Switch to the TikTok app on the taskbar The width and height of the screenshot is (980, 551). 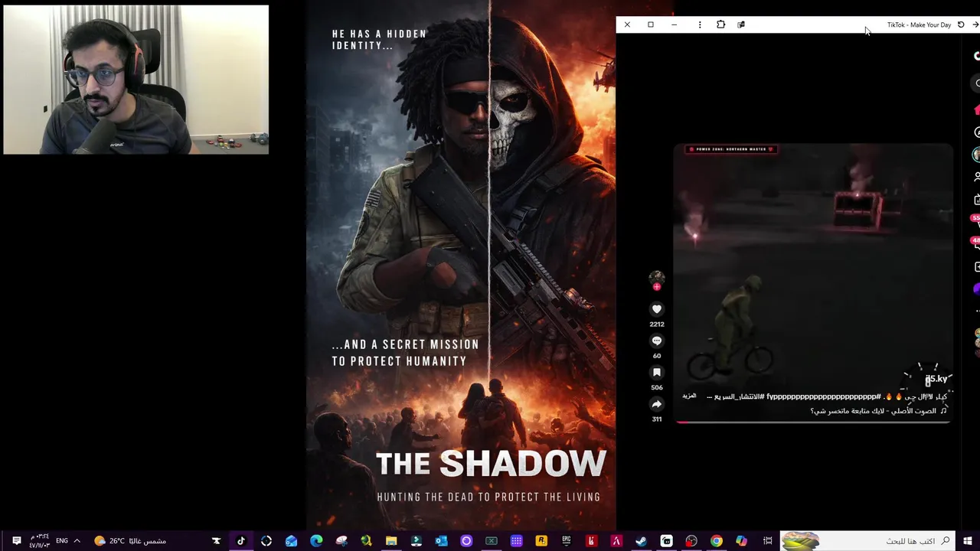[x=241, y=541]
